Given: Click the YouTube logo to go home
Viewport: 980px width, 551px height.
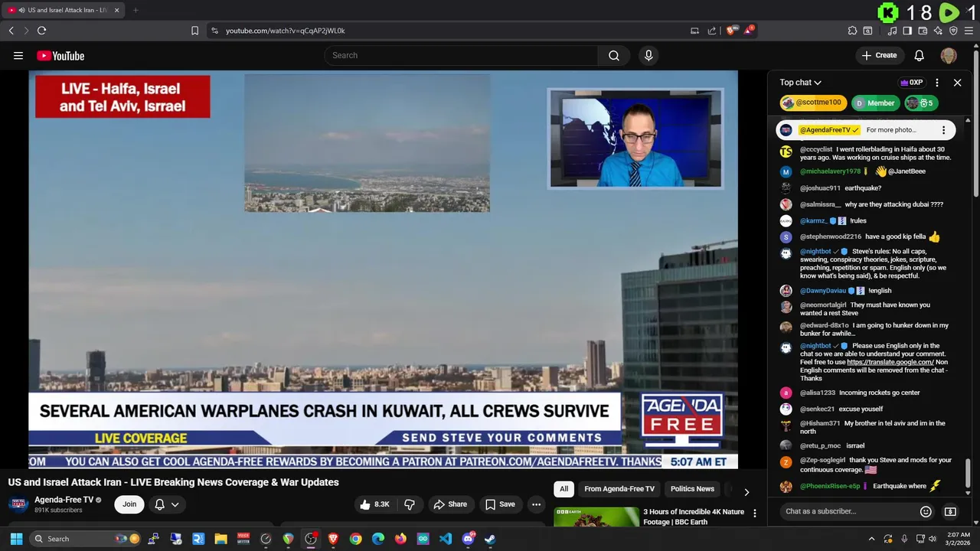Looking at the screenshot, I should point(60,55).
